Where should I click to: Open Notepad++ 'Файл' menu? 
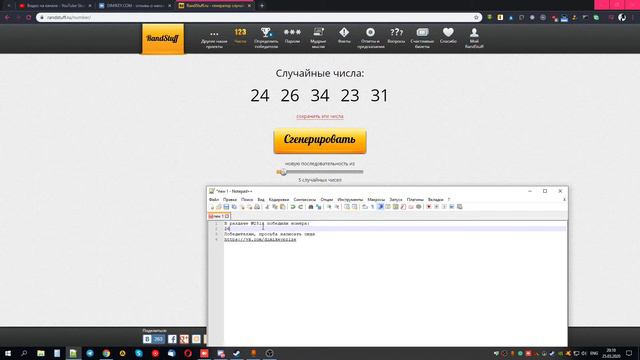214,200
